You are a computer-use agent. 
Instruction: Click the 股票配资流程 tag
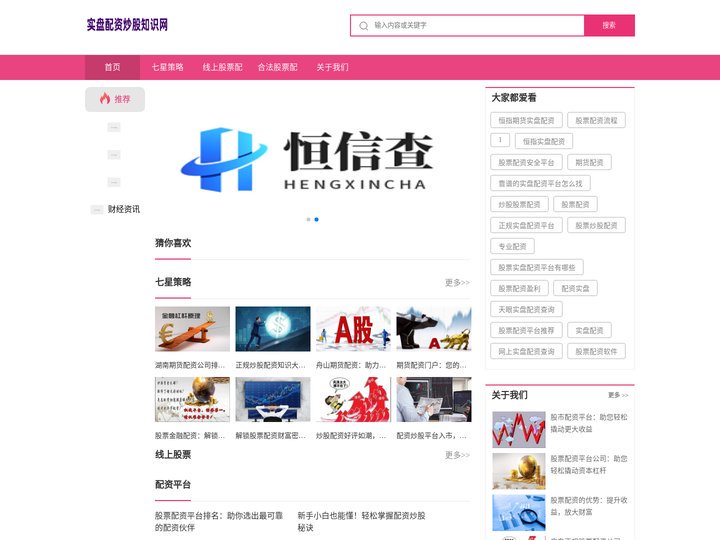click(x=596, y=120)
